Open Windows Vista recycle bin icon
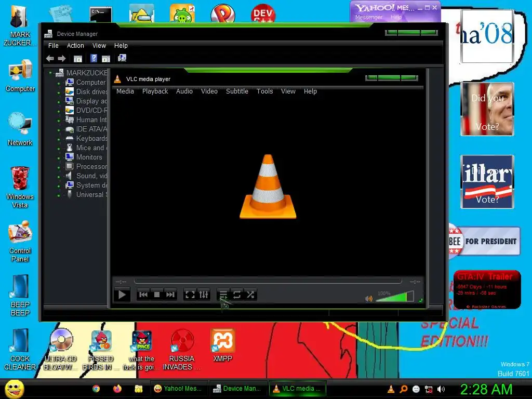532x399 pixels. [20, 187]
